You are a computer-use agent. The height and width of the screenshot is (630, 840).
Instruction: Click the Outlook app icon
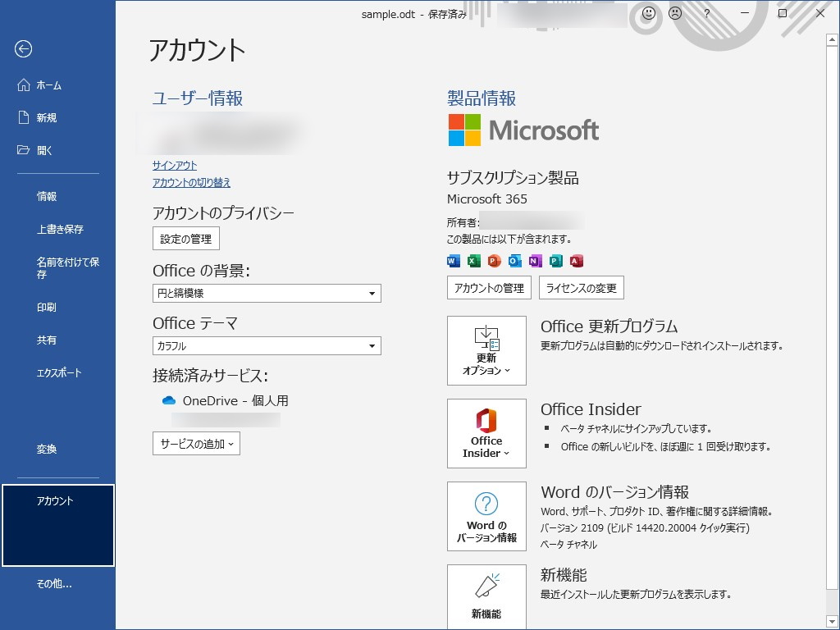(x=514, y=261)
